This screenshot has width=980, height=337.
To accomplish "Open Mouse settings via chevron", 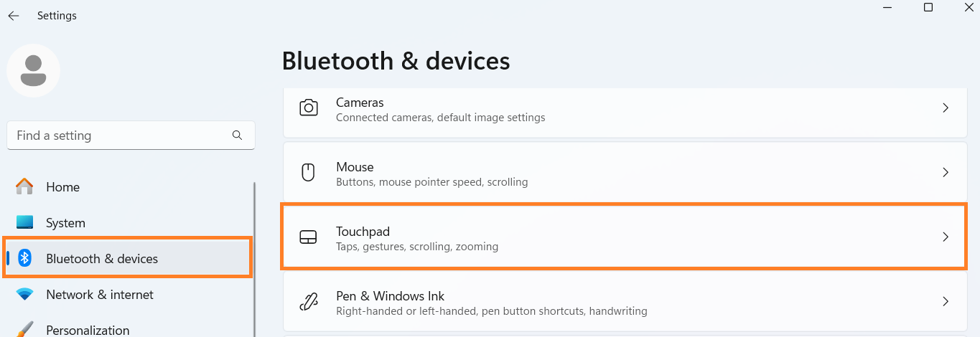I will pos(946,173).
